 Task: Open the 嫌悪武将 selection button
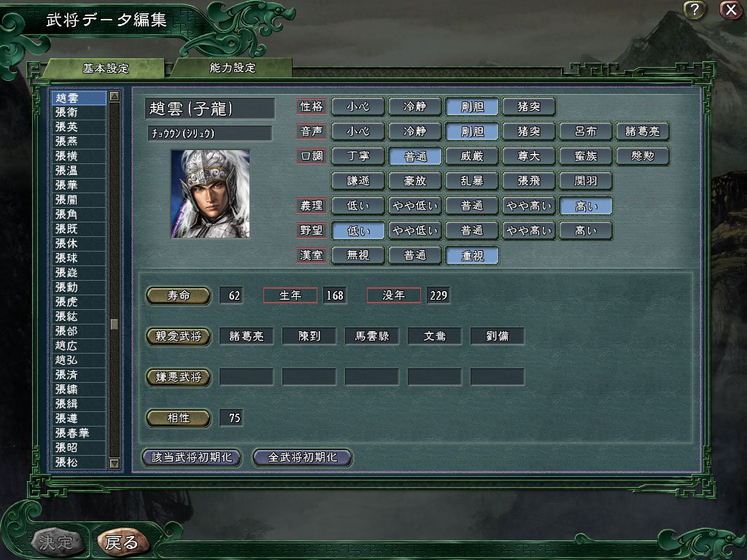tap(178, 377)
